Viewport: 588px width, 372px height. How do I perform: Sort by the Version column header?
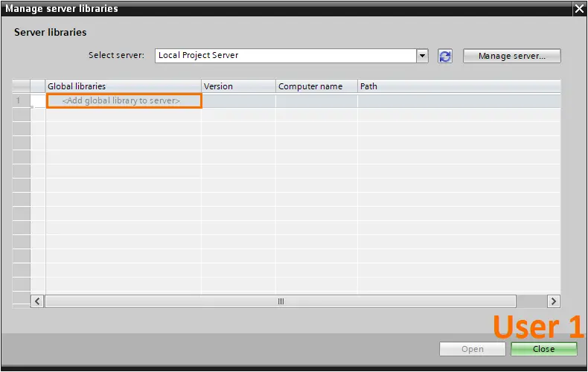(238, 86)
